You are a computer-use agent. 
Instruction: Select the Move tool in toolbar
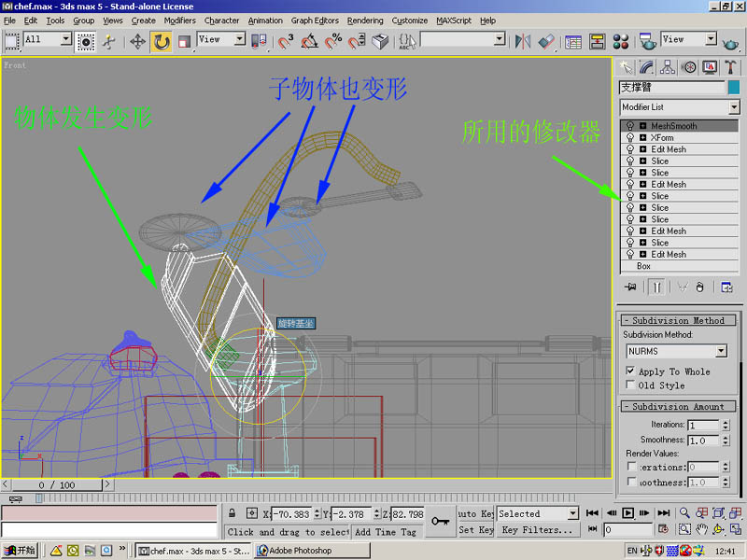[x=137, y=42]
